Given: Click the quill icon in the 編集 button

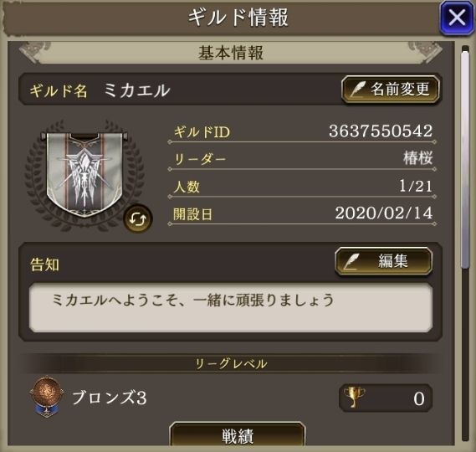Looking at the screenshot, I should [x=351, y=261].
